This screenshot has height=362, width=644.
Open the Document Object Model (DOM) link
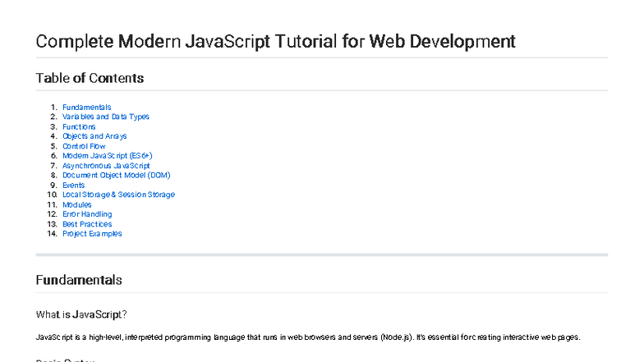click(x=117, y=176)
